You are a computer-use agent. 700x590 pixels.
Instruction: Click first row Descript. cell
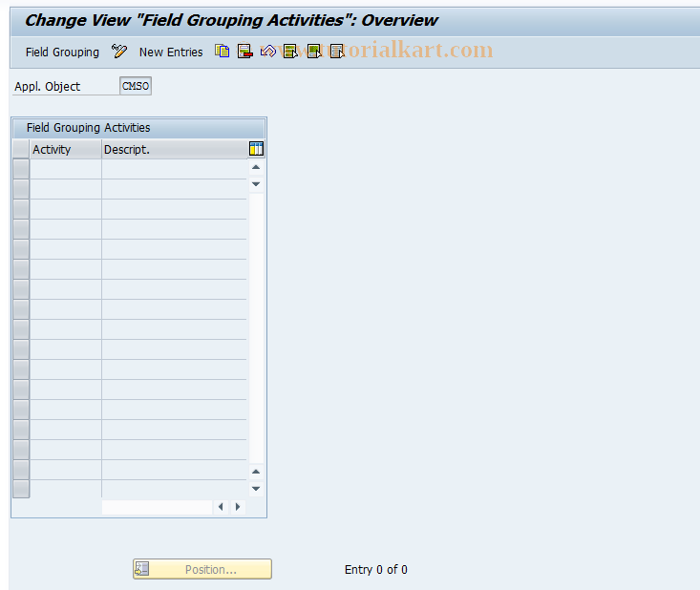[174, 170]
